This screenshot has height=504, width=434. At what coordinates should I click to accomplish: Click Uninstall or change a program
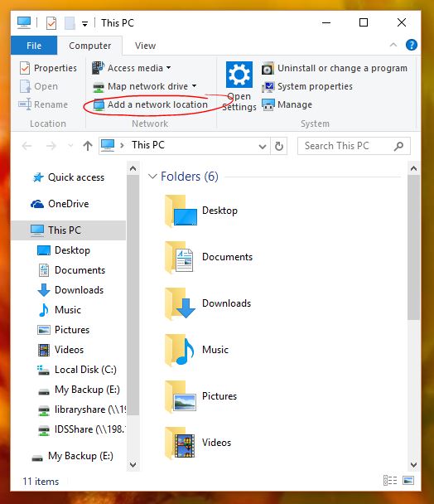[335, 68]
